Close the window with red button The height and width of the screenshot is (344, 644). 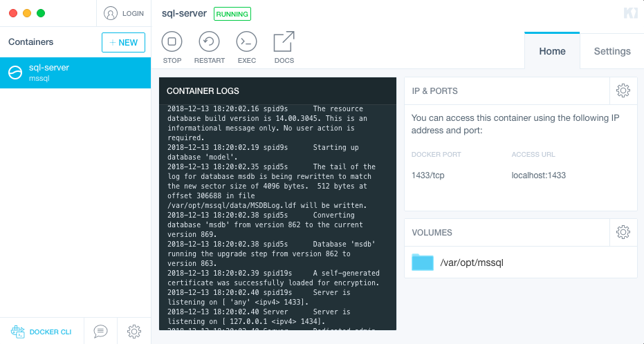point(13,13)
